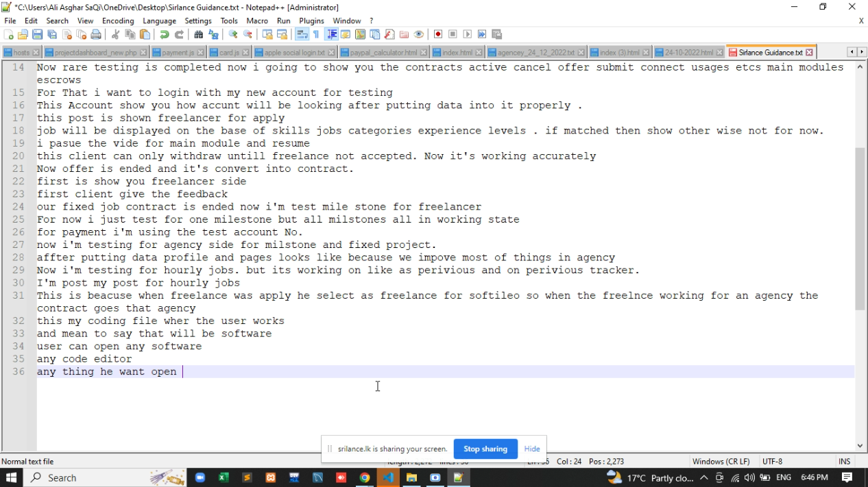Start macro recording with the red dot icon
868x487 pixels.
pos(438,35)
